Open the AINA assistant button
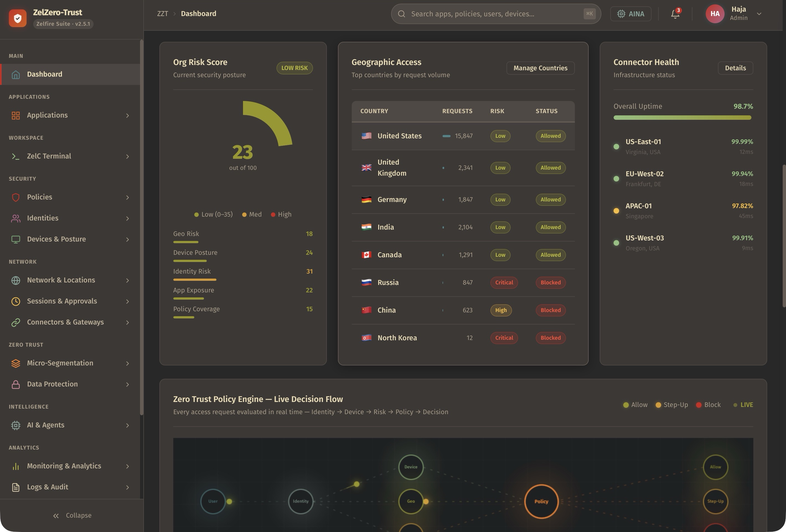 630,14
